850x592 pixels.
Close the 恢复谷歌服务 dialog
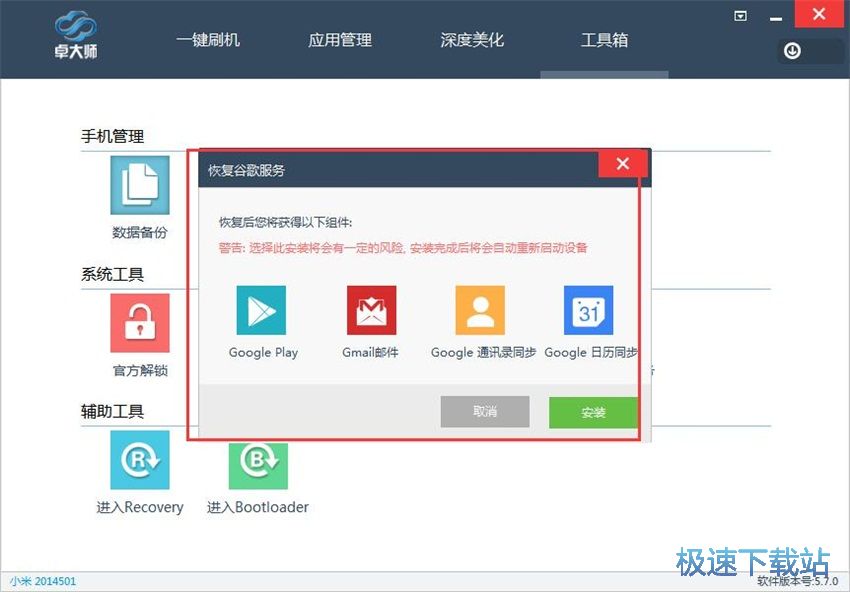pos(623,163)
